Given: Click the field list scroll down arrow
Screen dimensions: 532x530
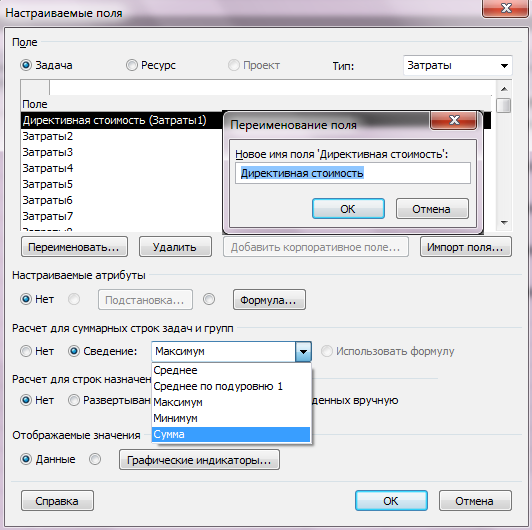Looking at the screenshot, I should [504, 223].
